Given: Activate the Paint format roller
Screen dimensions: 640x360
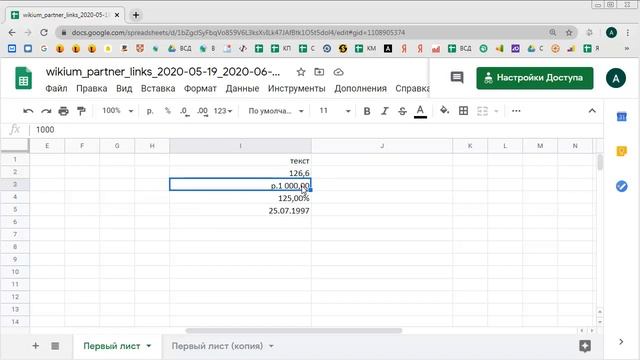Looking at the screenshot, I should click(x=81, y=111).
